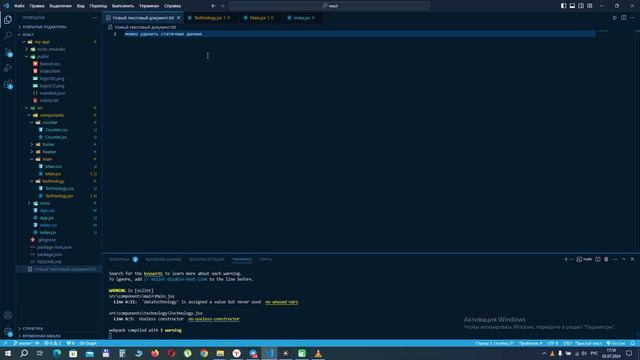Viewport: 640px width, 360px height.
Task: Open editor more actions ellipsis
Action: [632, 18]
